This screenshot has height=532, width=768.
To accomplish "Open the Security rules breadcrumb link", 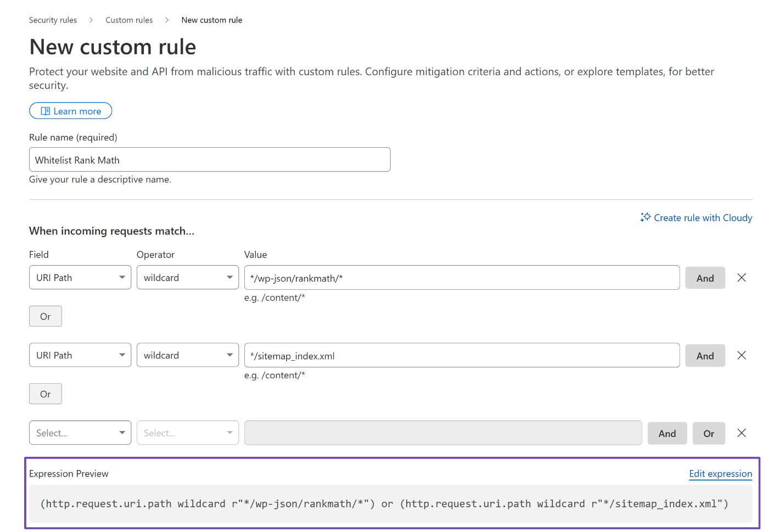I will click(53, 20).
